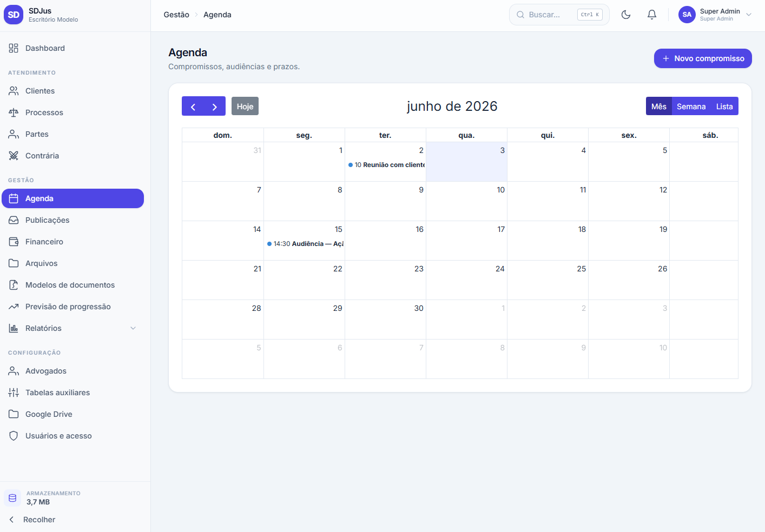Click the Processos scales icon
Image resolution: width=765 pixels, height=532 pixels.
coord(14,112)
